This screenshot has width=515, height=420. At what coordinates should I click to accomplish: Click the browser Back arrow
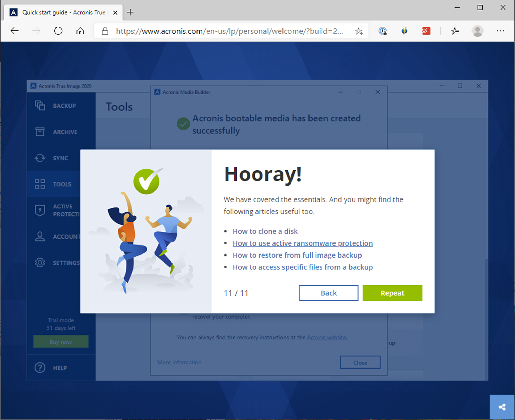pyautogui.click(x=14, y=31)
